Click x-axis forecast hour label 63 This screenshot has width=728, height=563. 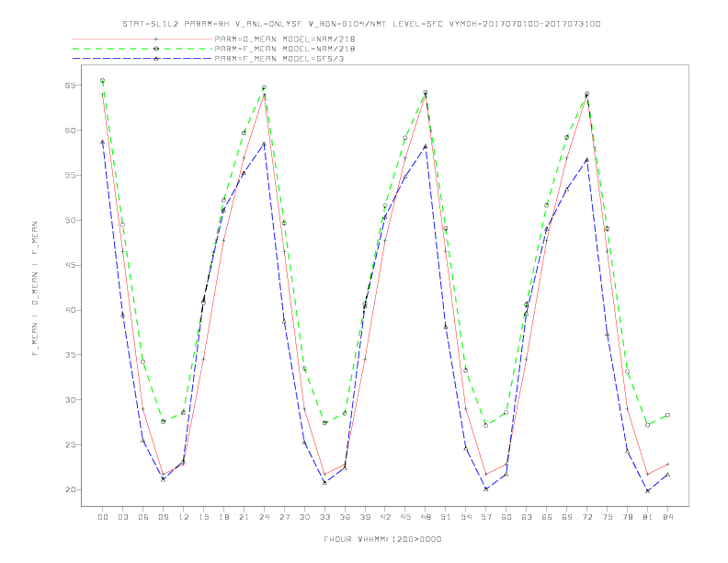[527, 517]
